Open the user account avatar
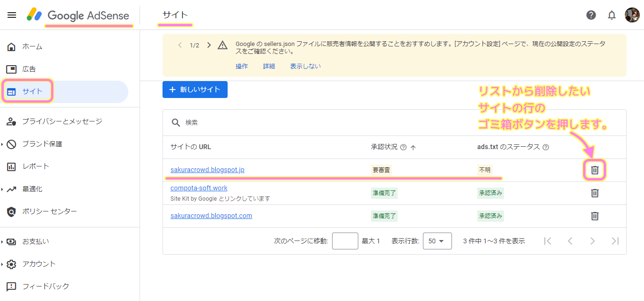Screen dimensions: 644x301 632,15
